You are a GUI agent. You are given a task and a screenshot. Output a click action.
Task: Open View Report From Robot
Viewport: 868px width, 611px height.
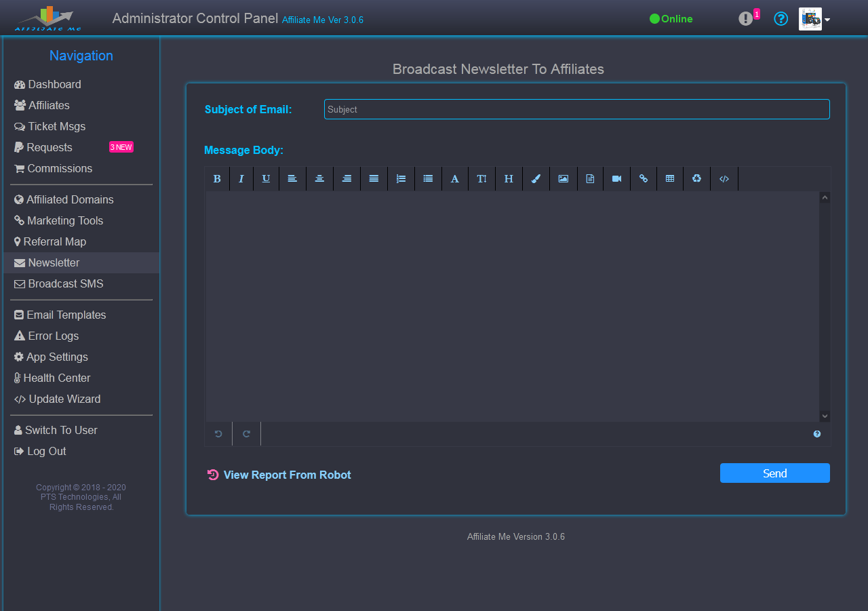[x=279, y=475]
